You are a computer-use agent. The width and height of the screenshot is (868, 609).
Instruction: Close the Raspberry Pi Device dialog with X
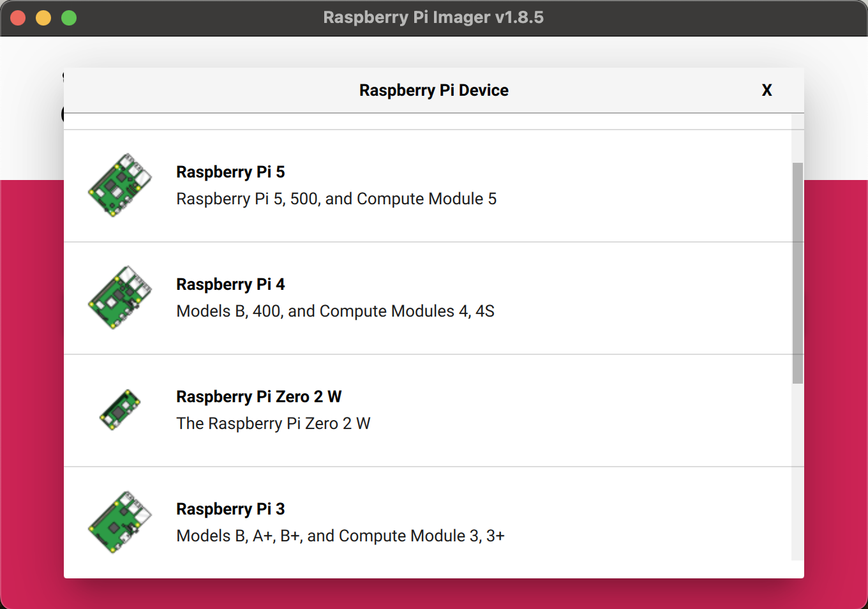[767, 91]
